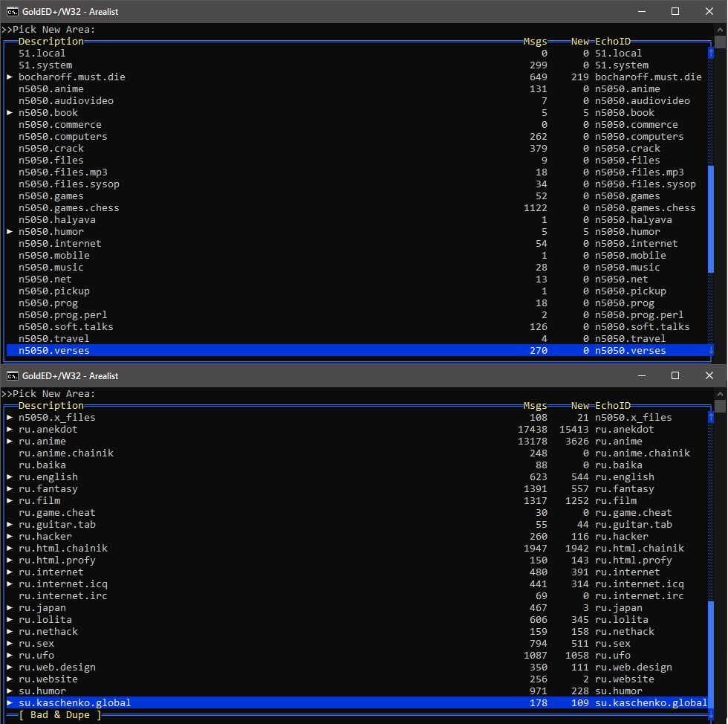Click the 13178 message count for ru.anime
728x724 pixels.
533,442
